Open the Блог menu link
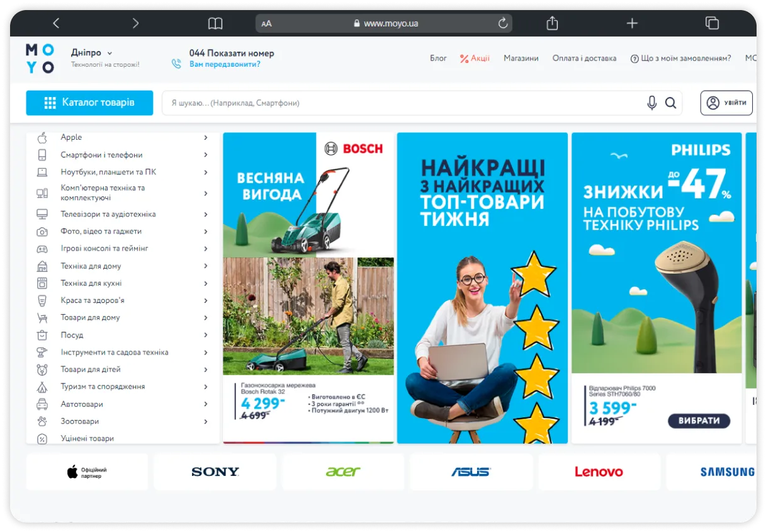766x532 pixels. (x=439, y=58)
